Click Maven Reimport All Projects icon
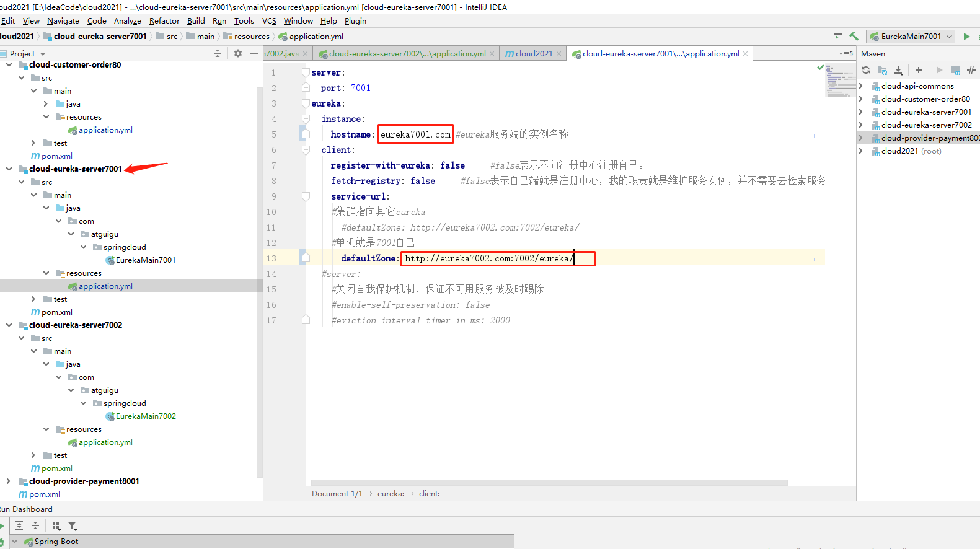This screenshot has width=980, height=549. pyautogui.click(x=866, y=70)
